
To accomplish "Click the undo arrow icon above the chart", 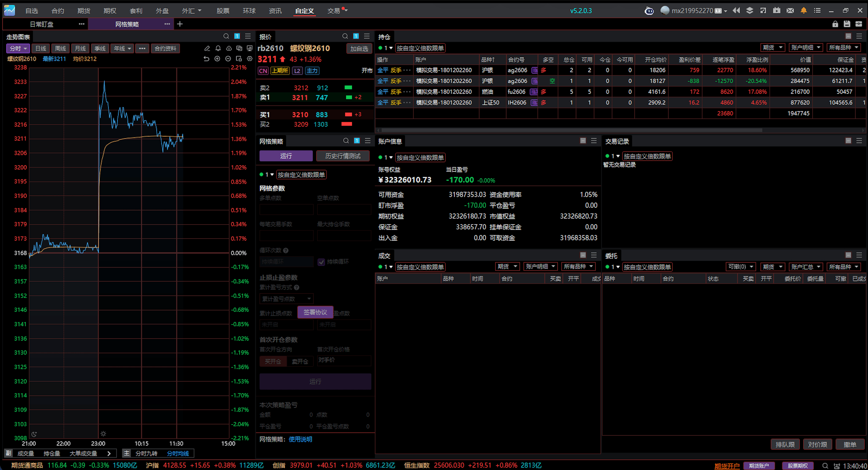I will coord(206,59).
